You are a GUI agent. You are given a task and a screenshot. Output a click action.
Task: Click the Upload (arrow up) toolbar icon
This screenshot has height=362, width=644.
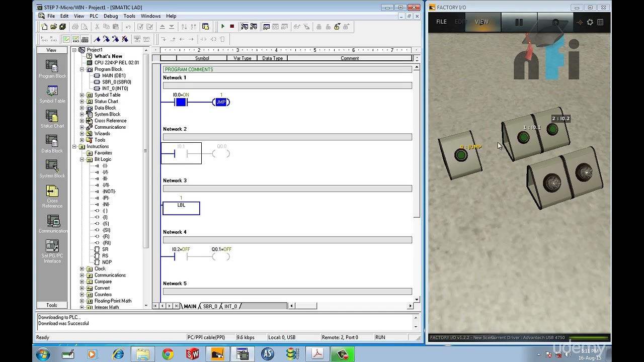[x=162, y=27]
